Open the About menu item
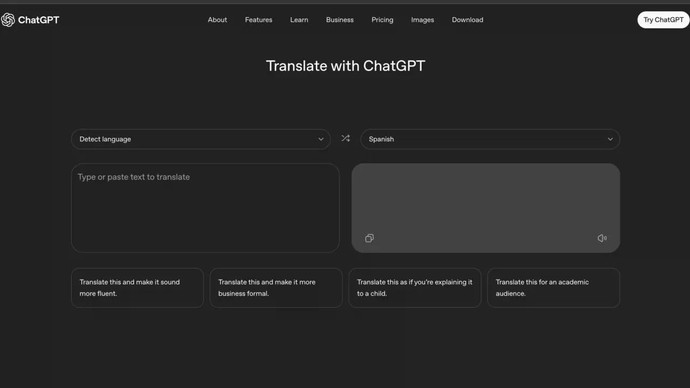Viewport: 690px width, 388px height. pos(217,20)
